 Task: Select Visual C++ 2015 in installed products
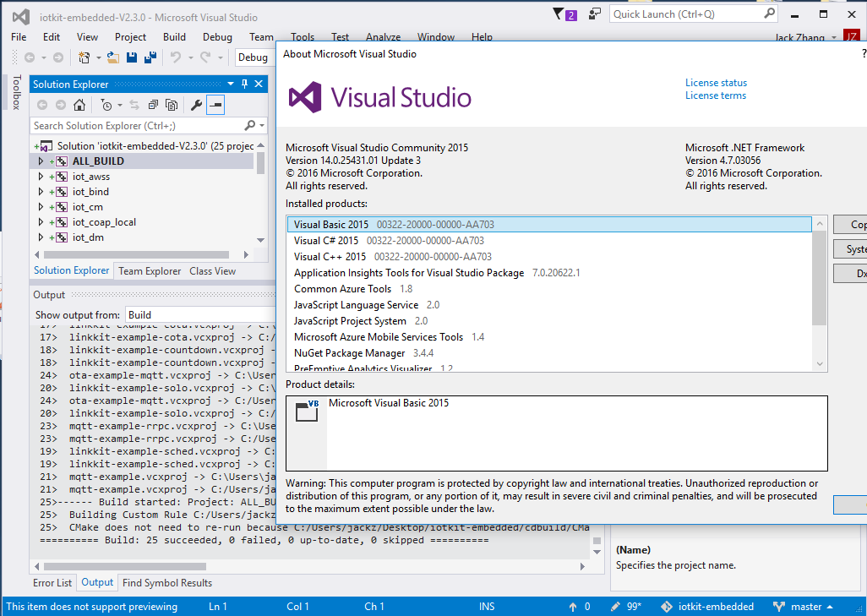[549, 257]
